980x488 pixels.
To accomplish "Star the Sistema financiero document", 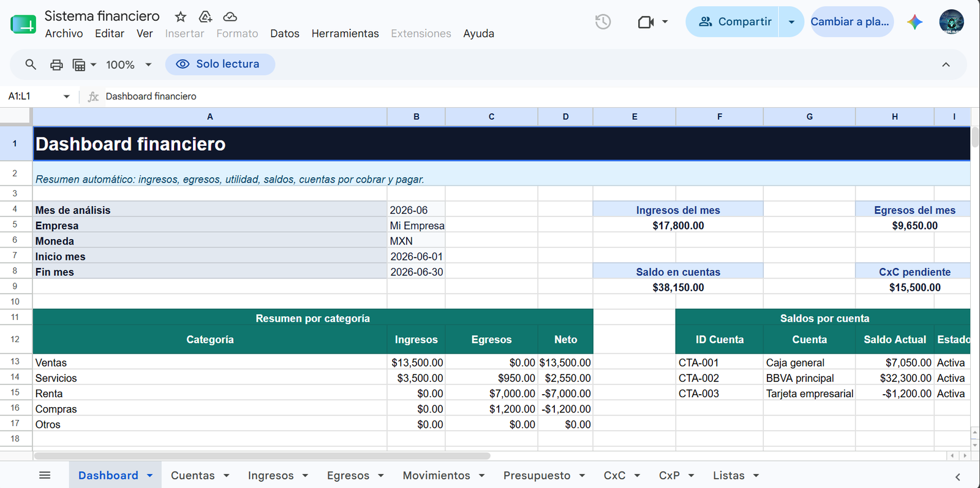I will point(181,17).
